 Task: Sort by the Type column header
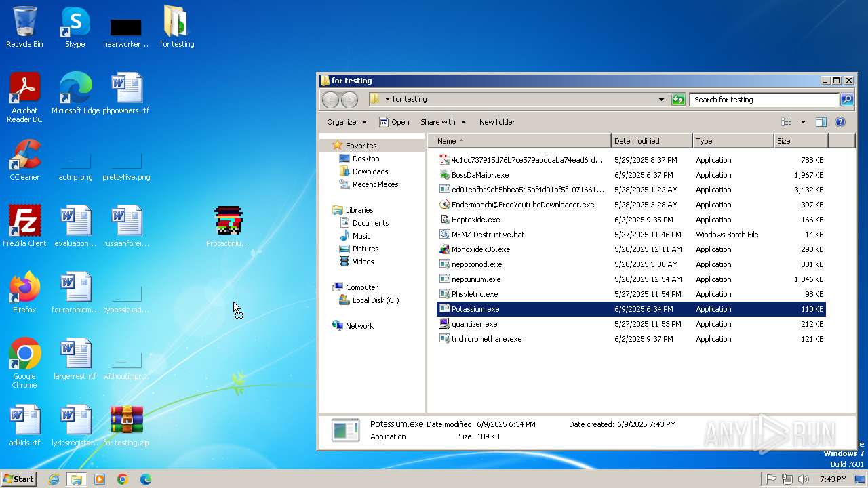pyautogui.click(x=733, y=141)
